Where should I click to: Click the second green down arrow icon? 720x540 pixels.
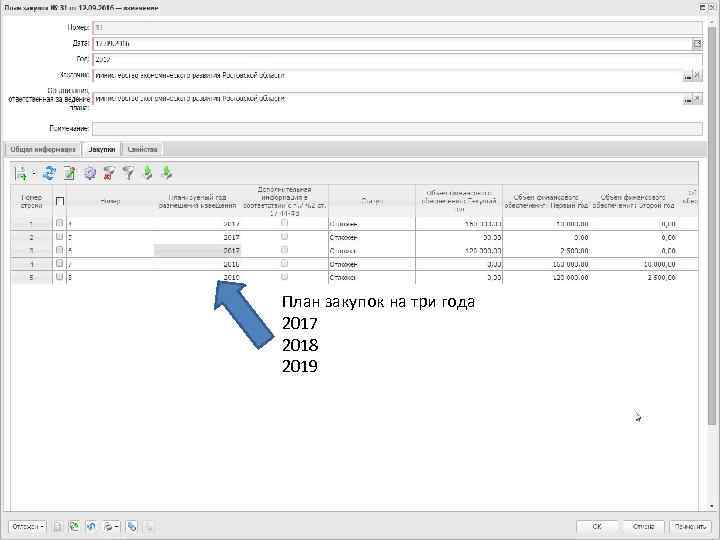click(x=167, y=174)
